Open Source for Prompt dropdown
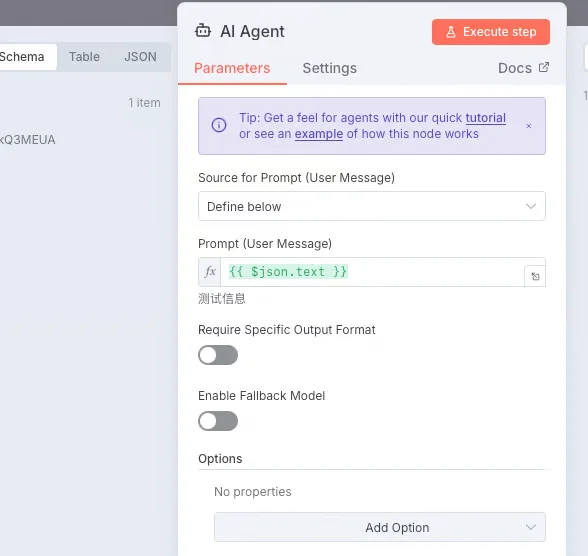Screen dimensions: 588x556 (x=372, y=206)
